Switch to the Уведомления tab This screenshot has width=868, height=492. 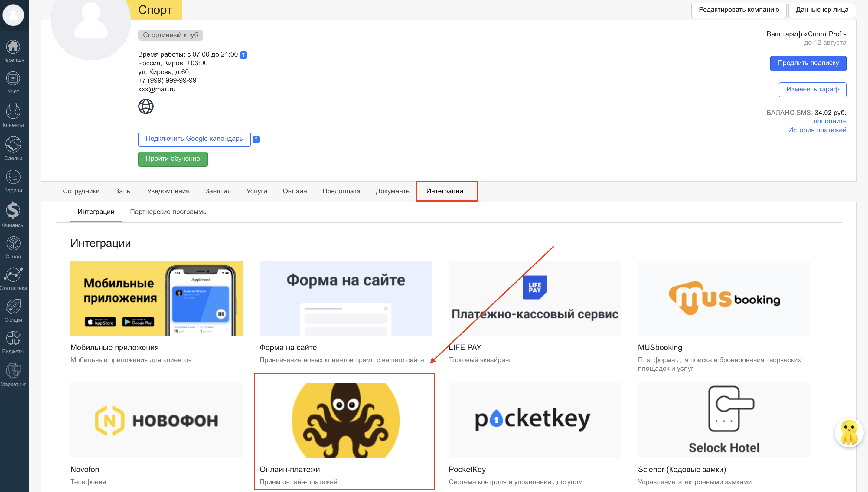click(168, 191)
